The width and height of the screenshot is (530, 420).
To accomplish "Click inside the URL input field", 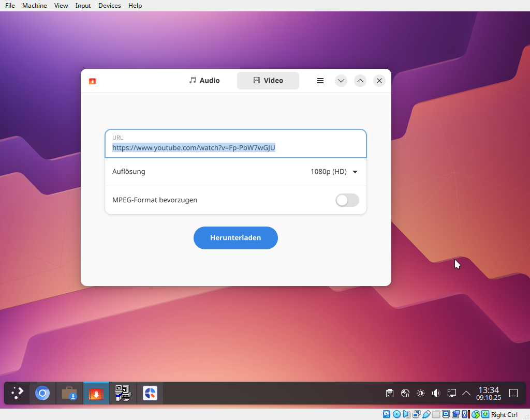I will click(x=235, y=148).
